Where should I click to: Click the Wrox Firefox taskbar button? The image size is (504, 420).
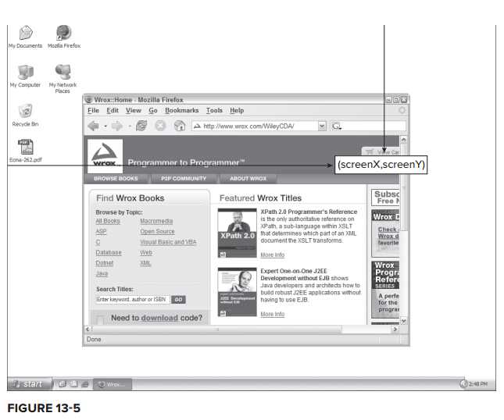coord(113,384)
